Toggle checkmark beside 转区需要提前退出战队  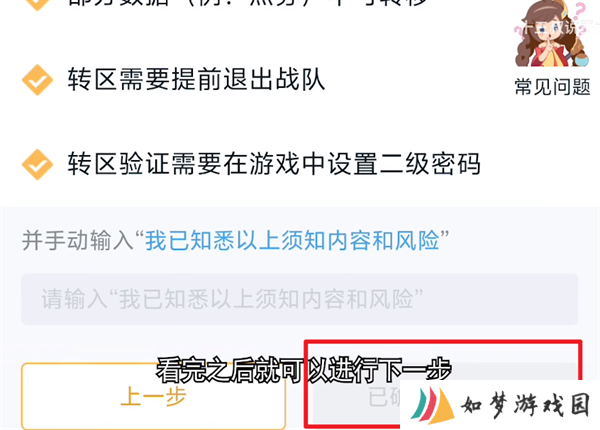(x=37, y=80)
